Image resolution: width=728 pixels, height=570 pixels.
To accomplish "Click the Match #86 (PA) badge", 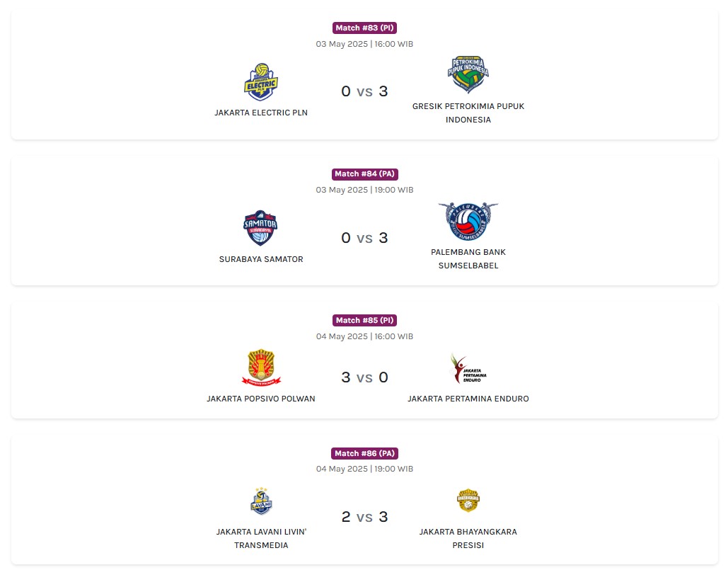I will point(364,453).
